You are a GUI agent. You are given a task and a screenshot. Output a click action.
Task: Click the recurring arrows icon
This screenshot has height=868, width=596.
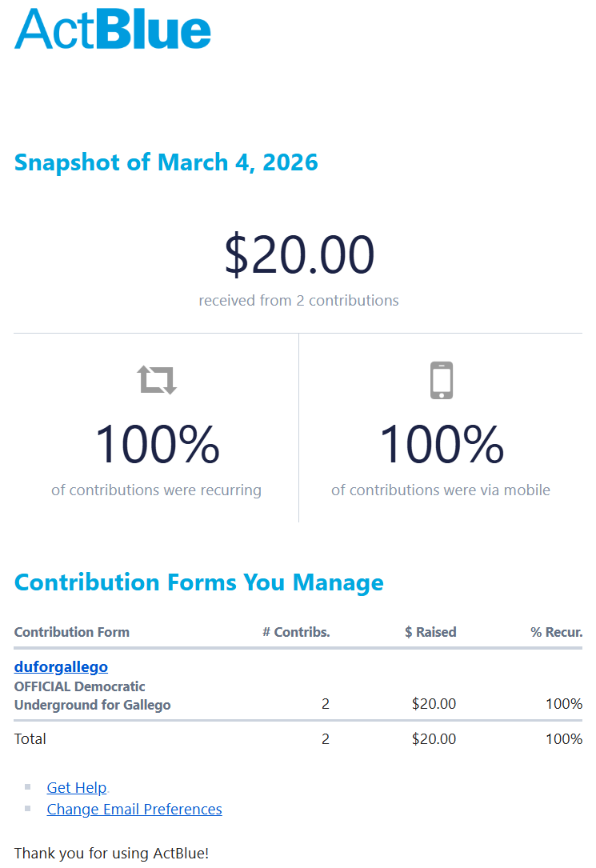coord(157,380)
